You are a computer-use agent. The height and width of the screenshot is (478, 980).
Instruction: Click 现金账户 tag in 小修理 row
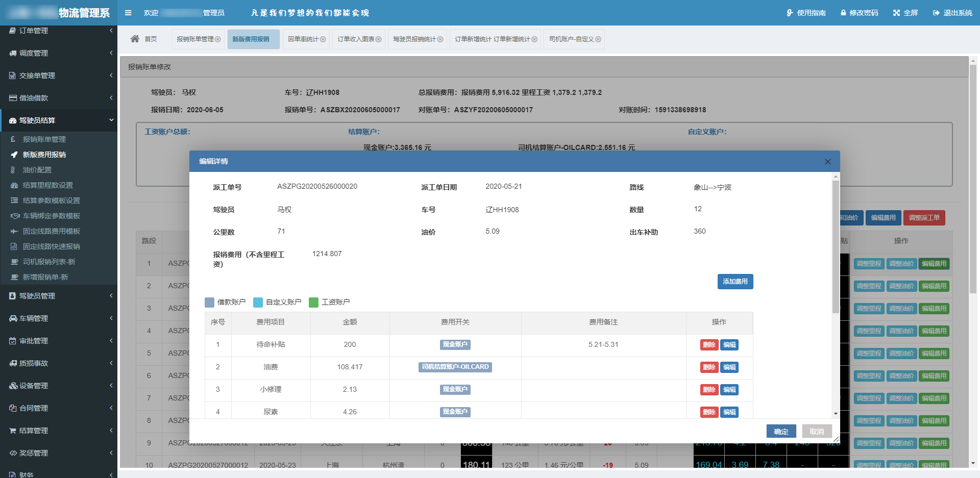pyautogui.click(x=455, y=390)
